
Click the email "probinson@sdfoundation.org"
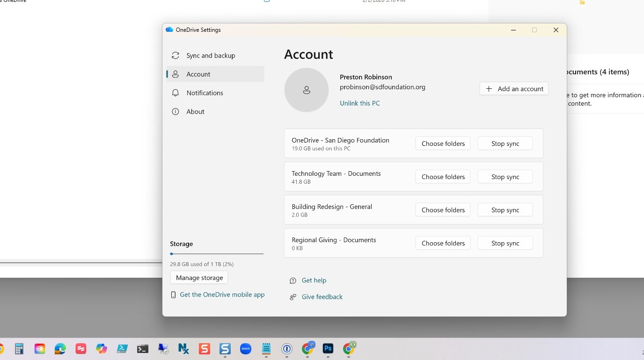[x=382, y=87]
